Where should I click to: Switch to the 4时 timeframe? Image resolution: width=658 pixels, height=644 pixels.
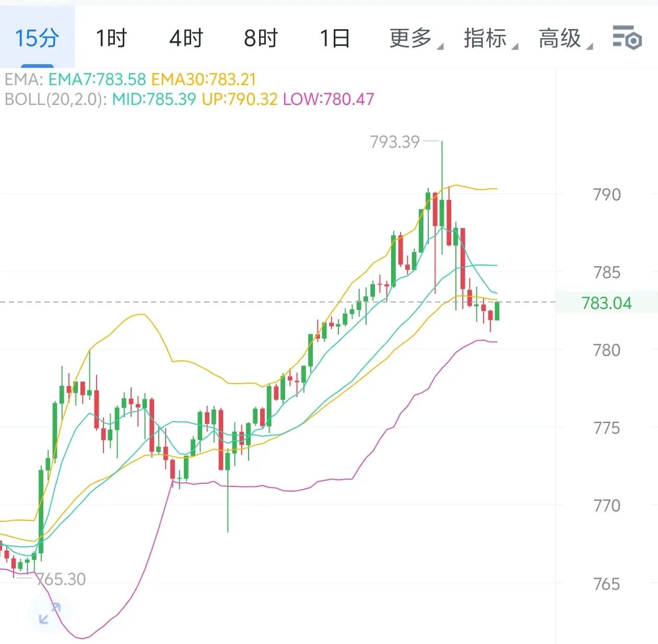[x=186, y=38]
